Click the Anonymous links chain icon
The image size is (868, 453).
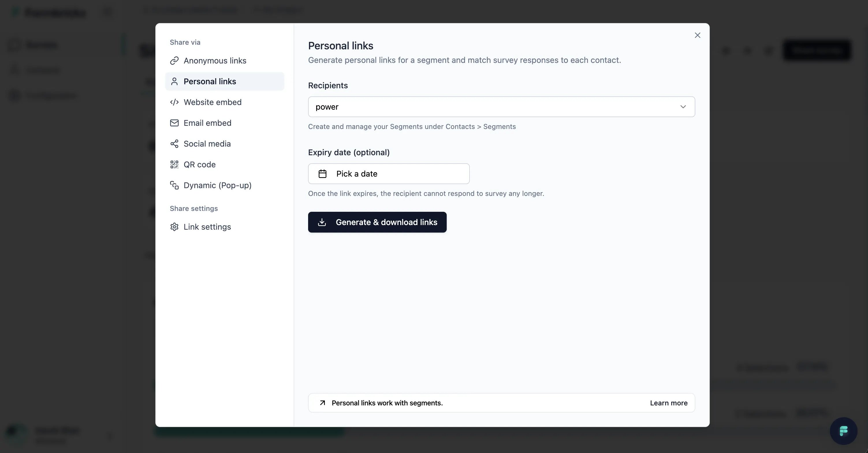[174, 61]
